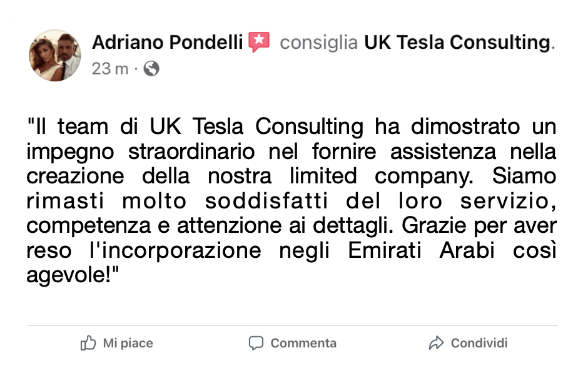The image size is (588, 383).
Task: Click the thumbs-up Mi piace icon
Action: pos(88,342)
